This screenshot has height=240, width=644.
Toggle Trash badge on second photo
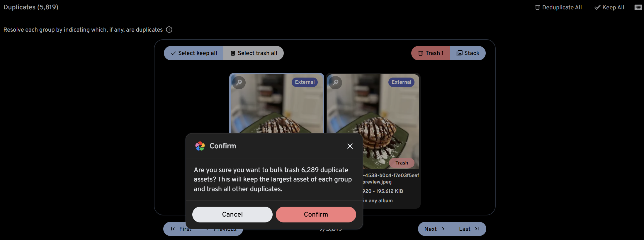pos(402,163)
